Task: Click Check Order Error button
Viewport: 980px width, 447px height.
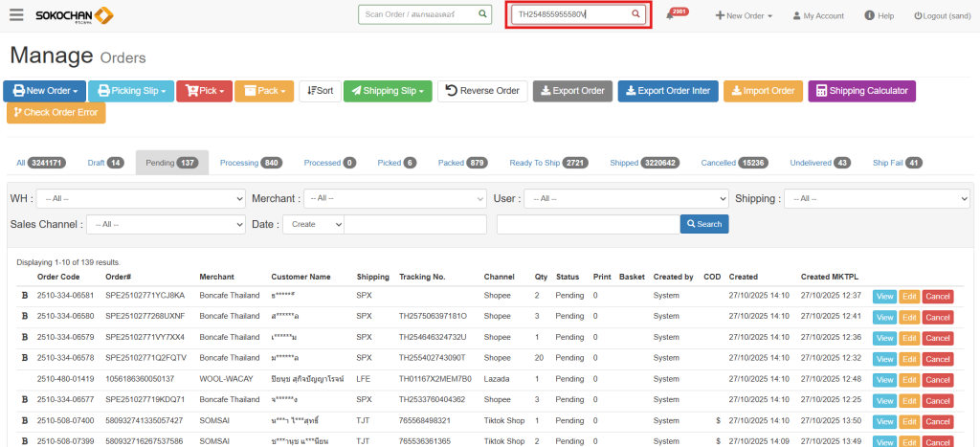Action: pyautogui.click(x=56, y=113)
